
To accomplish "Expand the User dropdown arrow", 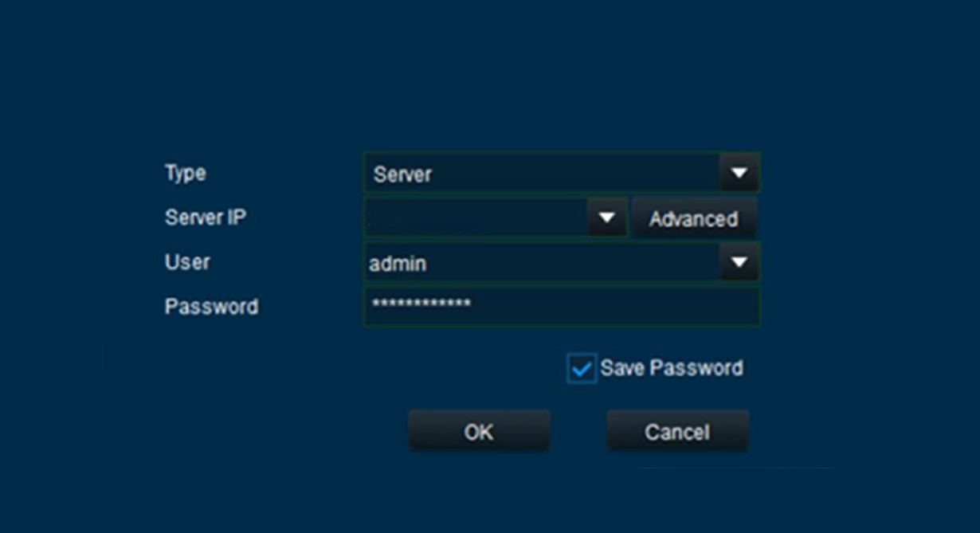I will (x=739, y=262).
